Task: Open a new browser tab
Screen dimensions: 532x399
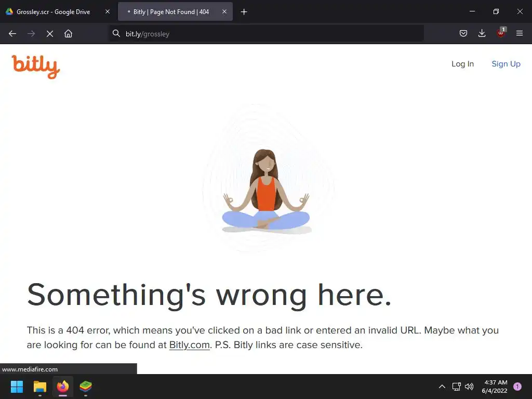Action: click(x=244, y=12)
